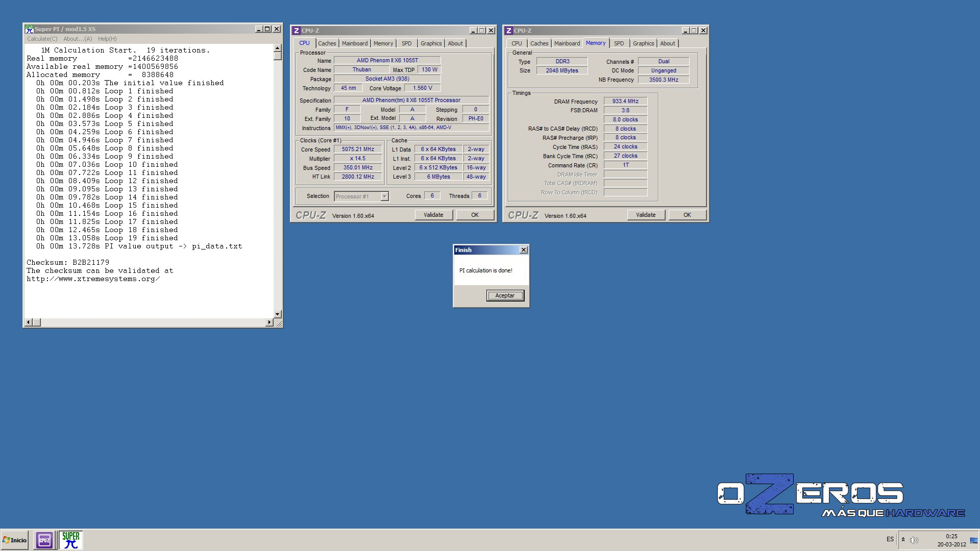Click the DRAM Frequency value 933.4 MHz
Viewport: 980px width, 551px height.
625,101
